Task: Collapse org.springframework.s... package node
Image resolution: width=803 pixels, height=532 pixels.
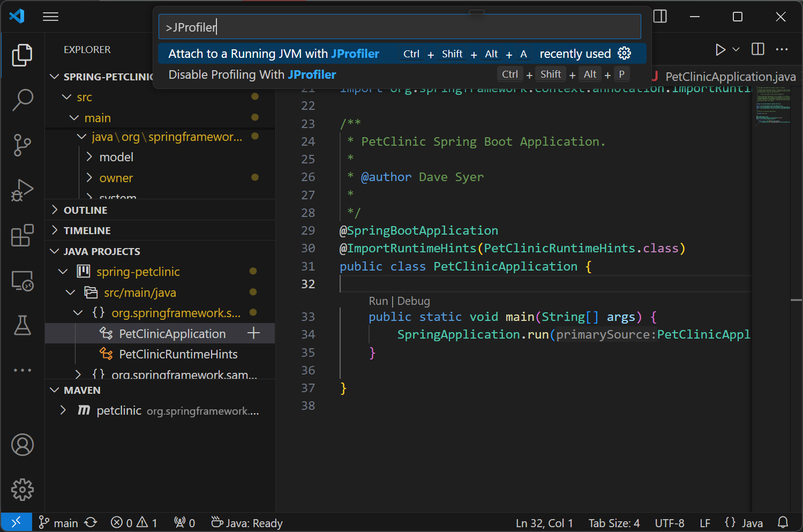Action: (78, 312)
